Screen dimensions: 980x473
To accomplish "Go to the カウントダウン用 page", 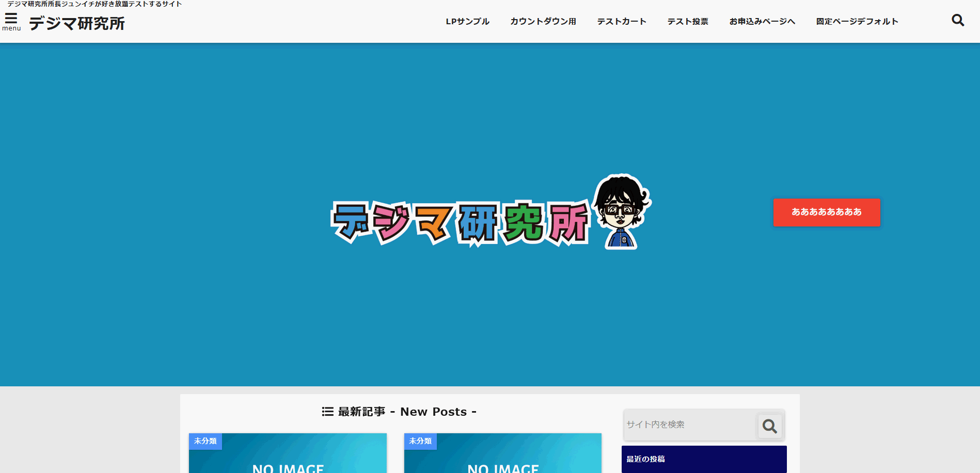I will click(543, 22).
